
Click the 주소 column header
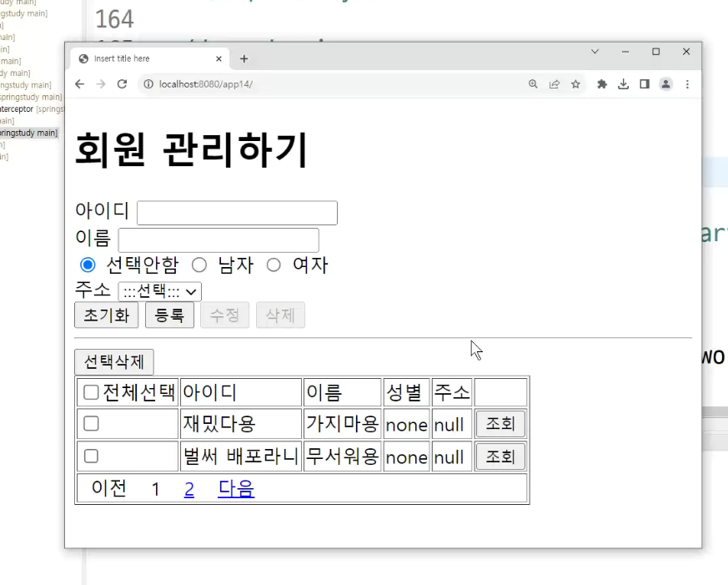[452, 392]
